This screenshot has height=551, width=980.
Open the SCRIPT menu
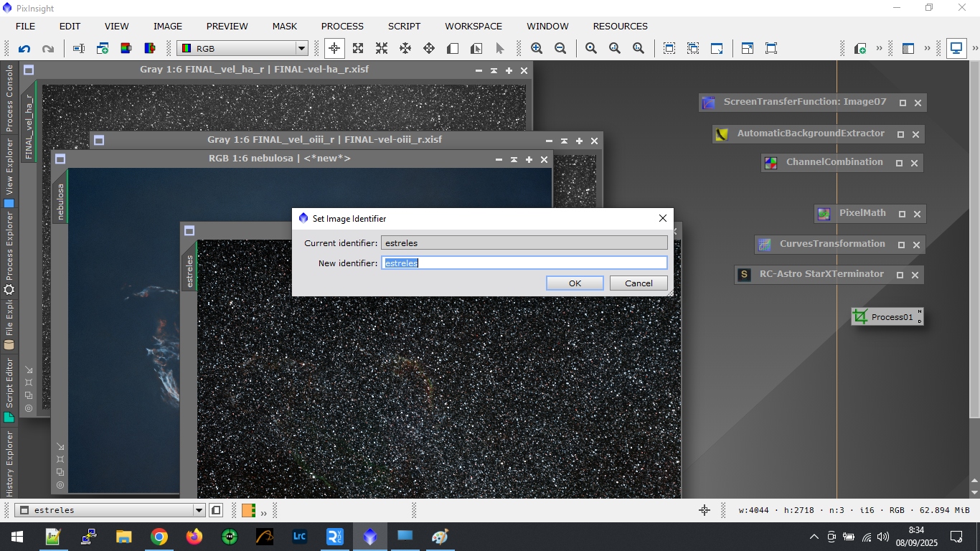click(x=405, y=26)
